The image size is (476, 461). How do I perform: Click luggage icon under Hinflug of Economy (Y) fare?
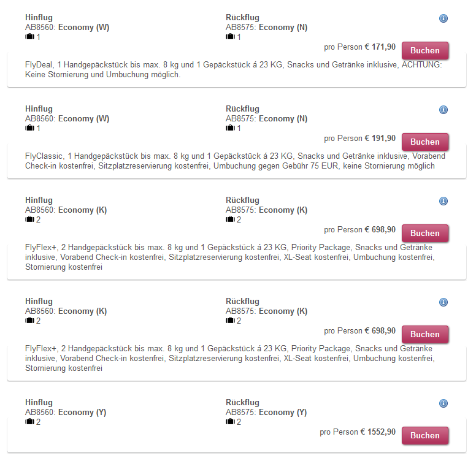click(x=29, y=422)
